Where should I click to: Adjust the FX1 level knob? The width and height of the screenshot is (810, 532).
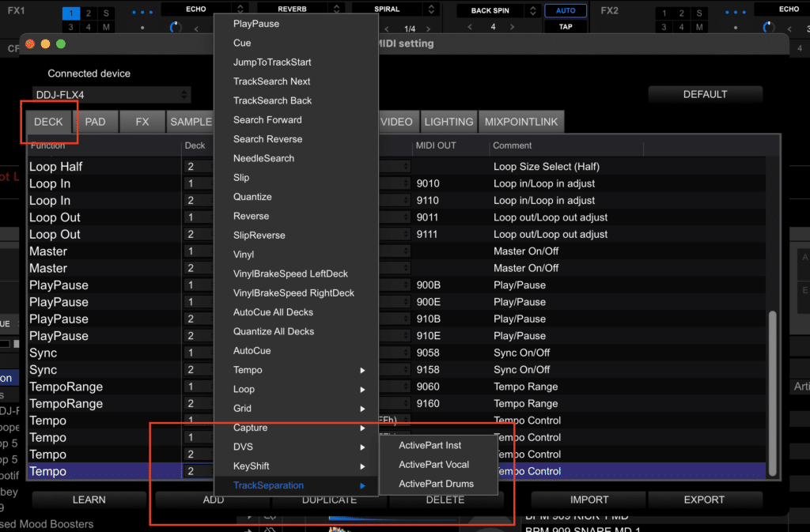pyautogui.click(x=176, y=26)
